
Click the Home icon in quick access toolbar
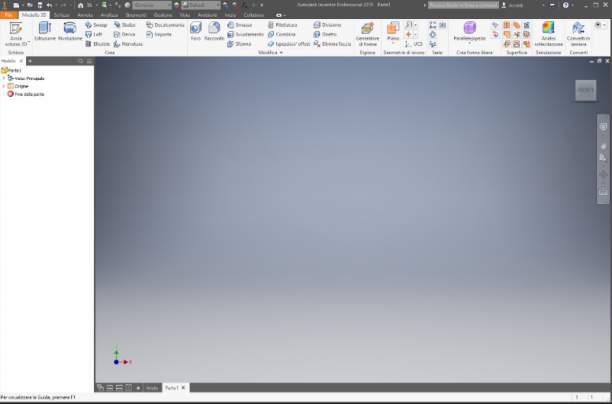click(x=80, y=5)
